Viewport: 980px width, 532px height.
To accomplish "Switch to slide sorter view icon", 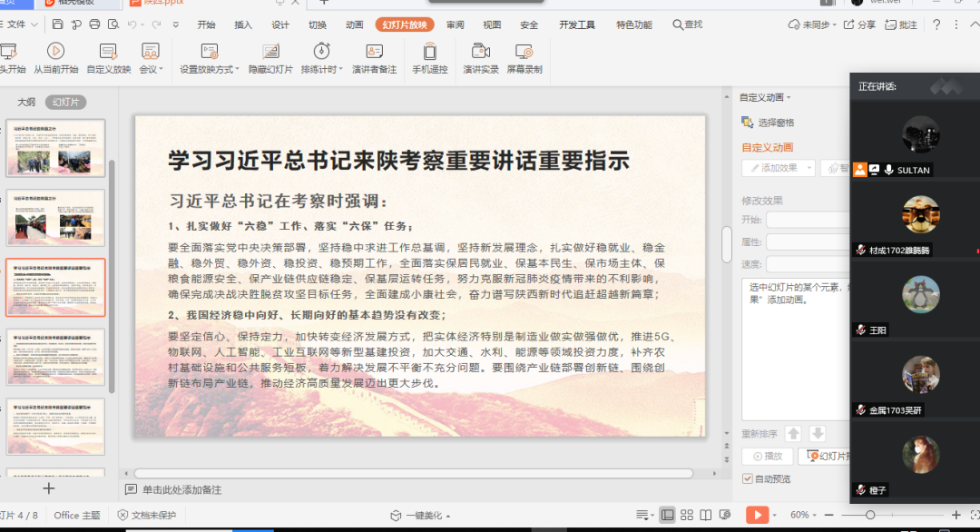I will click(687, 515).
